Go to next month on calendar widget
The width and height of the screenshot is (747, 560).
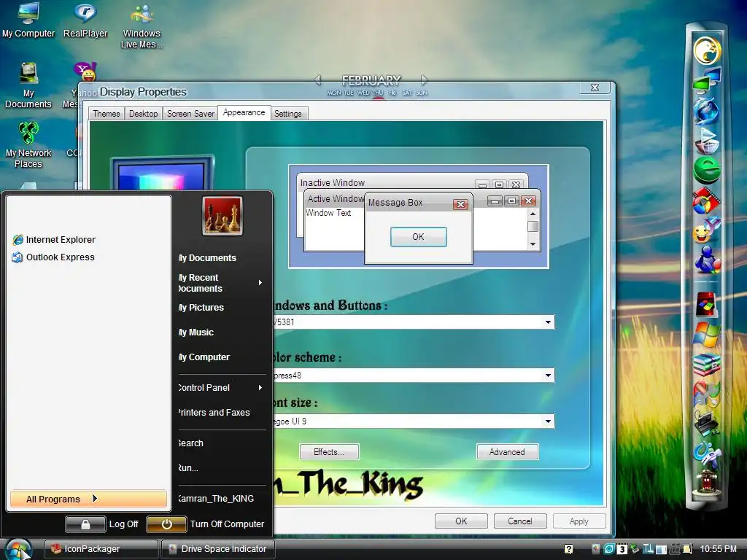[x=424, y=79]
